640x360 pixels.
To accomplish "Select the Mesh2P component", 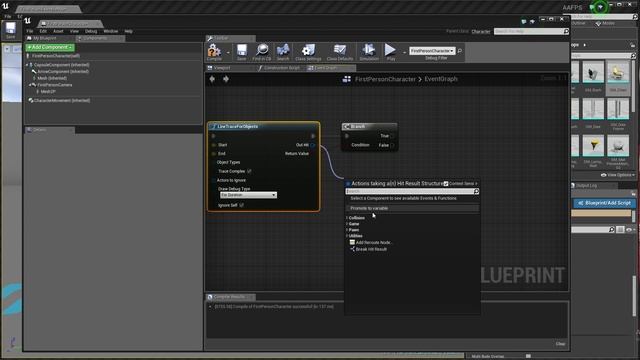I will coord(48,91).
